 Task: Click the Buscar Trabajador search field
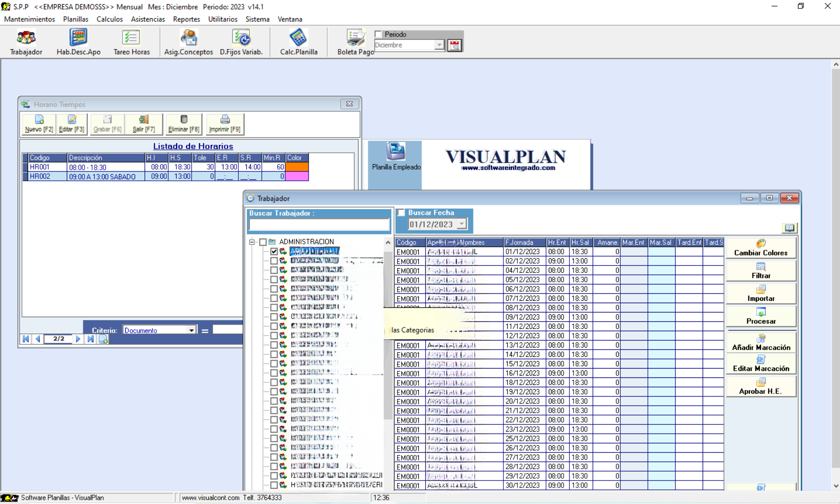[319, 225]
